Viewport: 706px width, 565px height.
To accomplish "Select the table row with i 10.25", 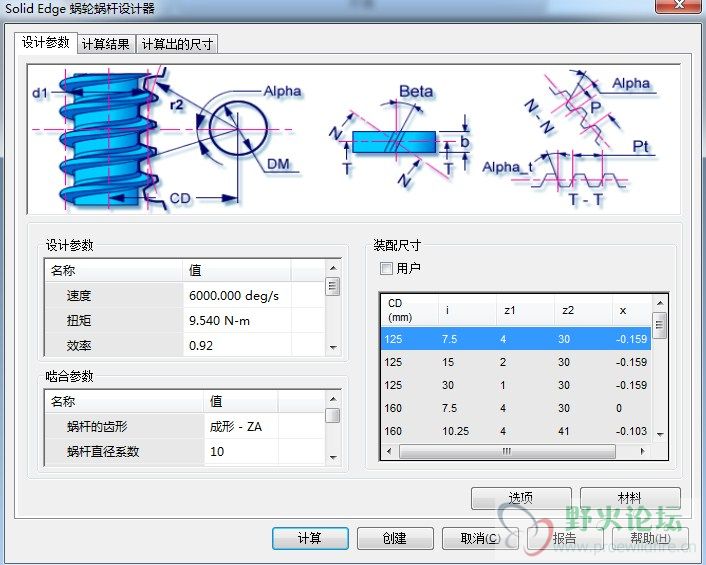I will 516,431.
